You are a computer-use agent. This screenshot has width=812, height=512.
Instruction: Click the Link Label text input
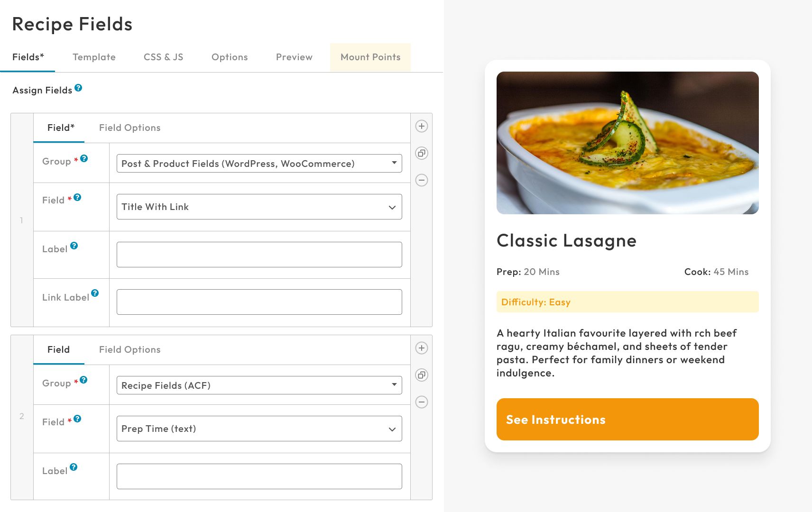pyautogui.click(x=259, y=302)
